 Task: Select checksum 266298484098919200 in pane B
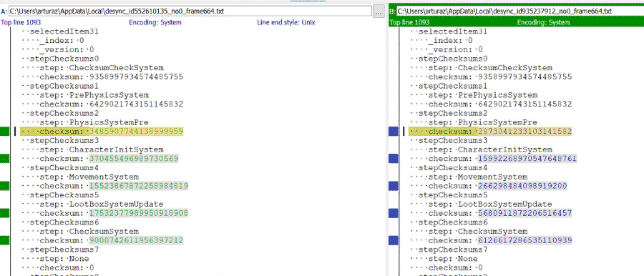522,186
